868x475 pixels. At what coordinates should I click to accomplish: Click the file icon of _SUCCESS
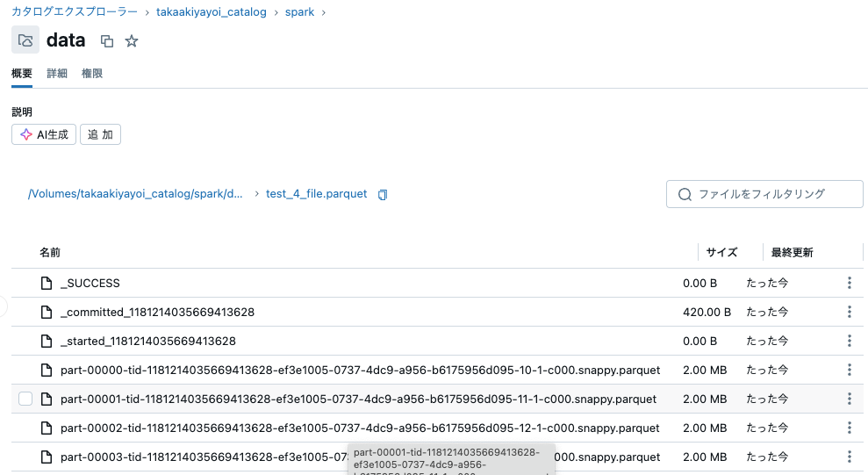coord(47,283)
